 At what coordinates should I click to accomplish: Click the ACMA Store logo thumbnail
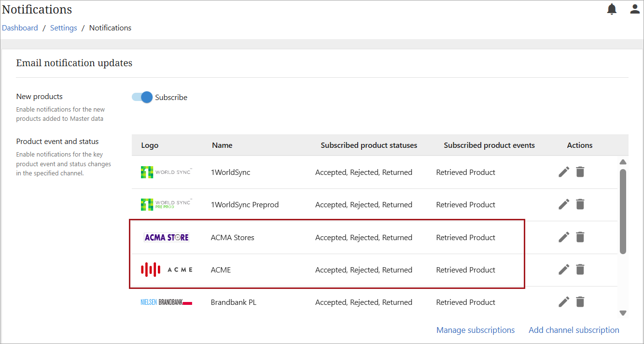(x=167, y=237)
